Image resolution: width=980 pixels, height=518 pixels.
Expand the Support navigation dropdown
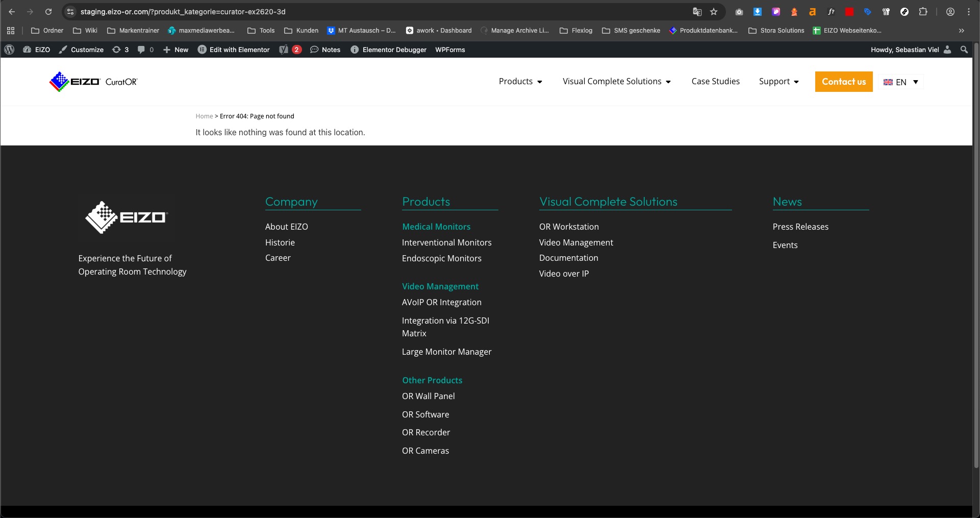pos(778,82)
